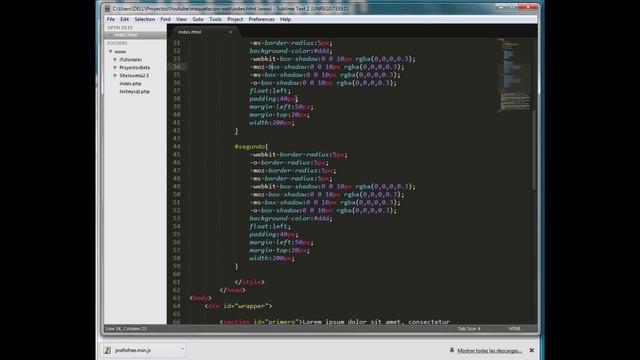Expand the SiteJoomla2.5 folder arrow
The height and width of the screenshot is (360, 640).
tap(115, 76)
